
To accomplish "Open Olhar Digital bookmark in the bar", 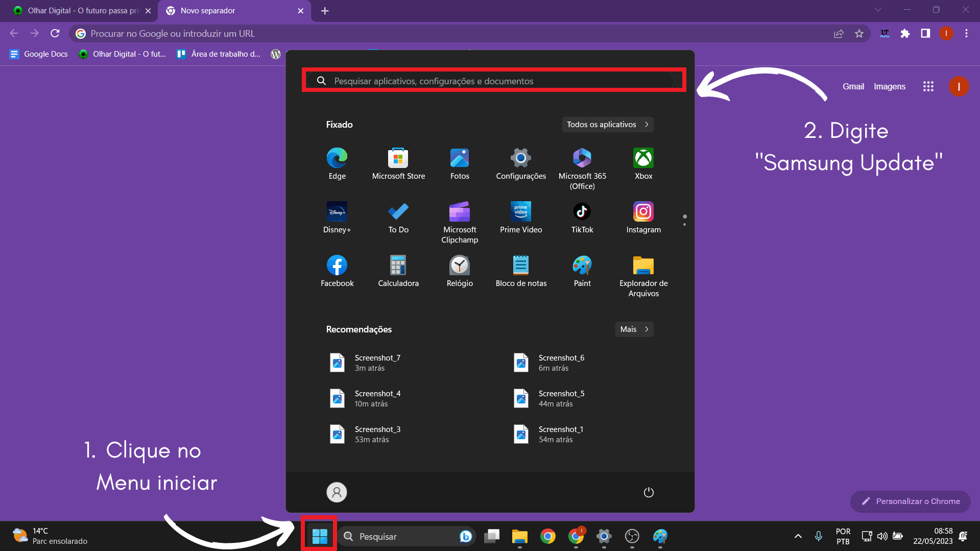I will [123, 54].
